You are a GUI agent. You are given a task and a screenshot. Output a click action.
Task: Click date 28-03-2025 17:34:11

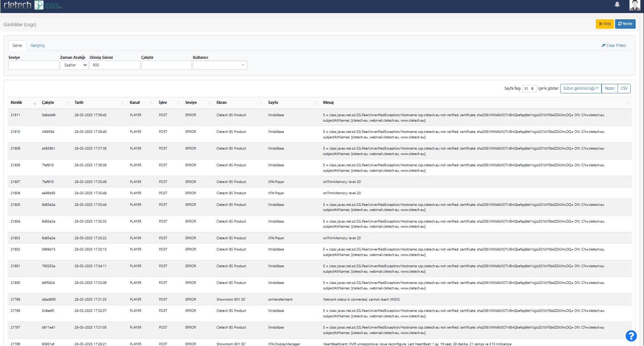(90, 266)
